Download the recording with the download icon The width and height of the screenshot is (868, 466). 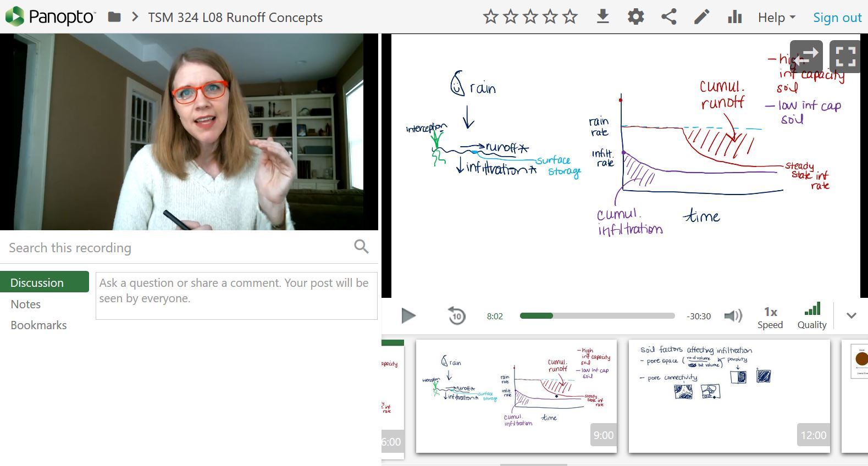pos(602,17)
